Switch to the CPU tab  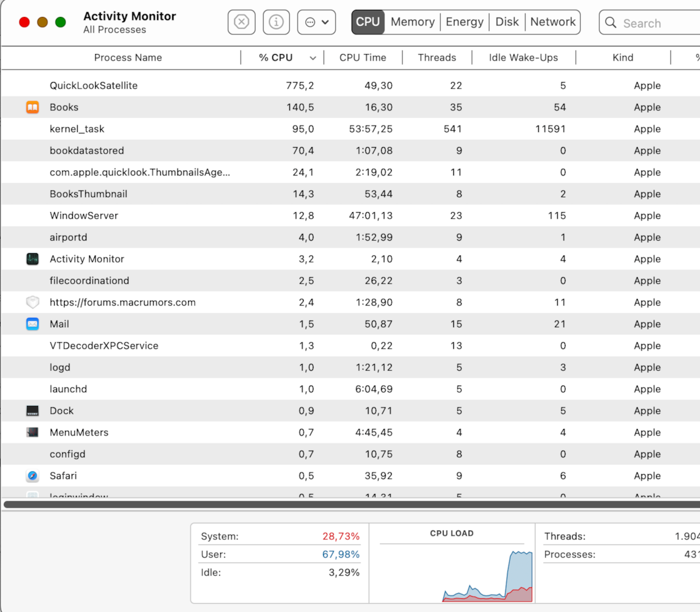pos(368,22)
